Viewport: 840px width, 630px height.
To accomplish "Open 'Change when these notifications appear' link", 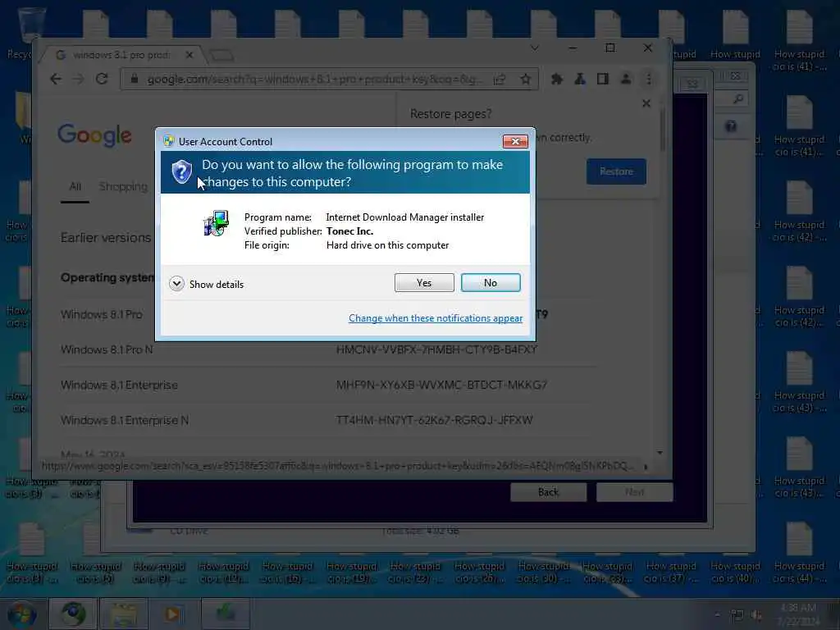I will click(436, 318).
